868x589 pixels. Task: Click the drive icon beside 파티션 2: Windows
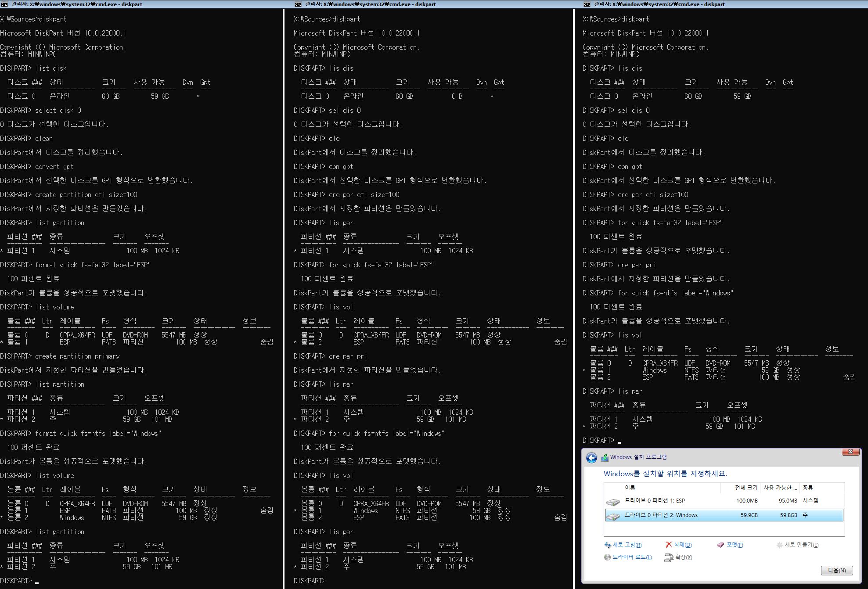(x=613, y=516)
